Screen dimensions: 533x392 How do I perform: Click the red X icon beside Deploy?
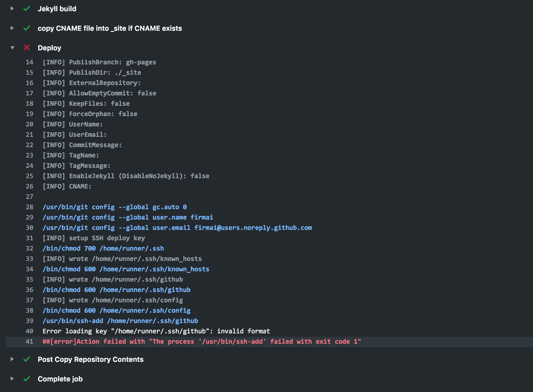coord(27,48)
